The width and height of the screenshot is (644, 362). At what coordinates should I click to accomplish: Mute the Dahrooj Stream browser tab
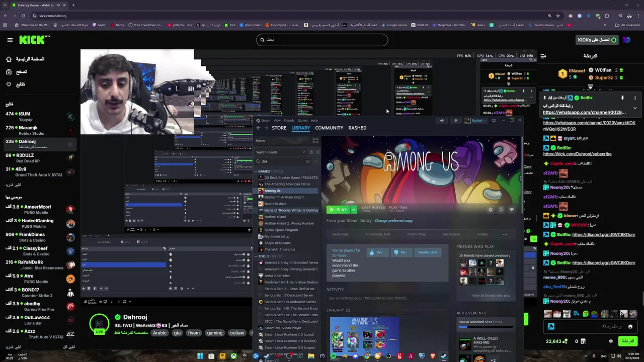58,5
